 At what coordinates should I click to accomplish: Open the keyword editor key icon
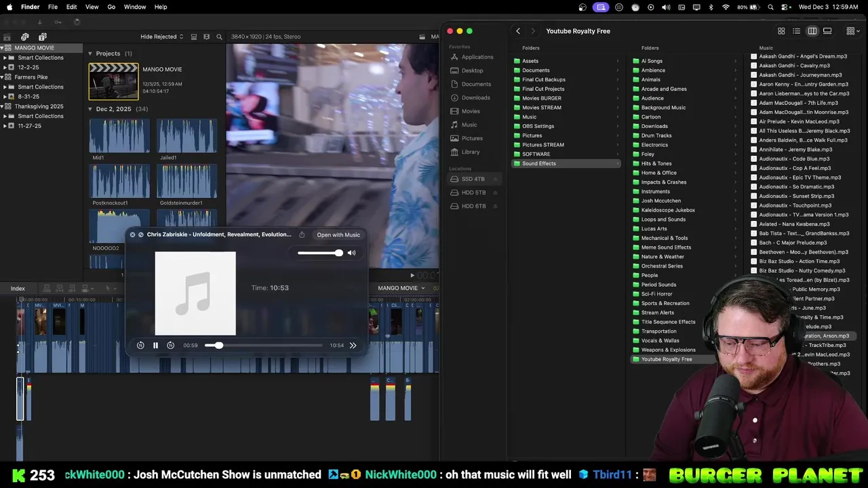pos(58,22)
